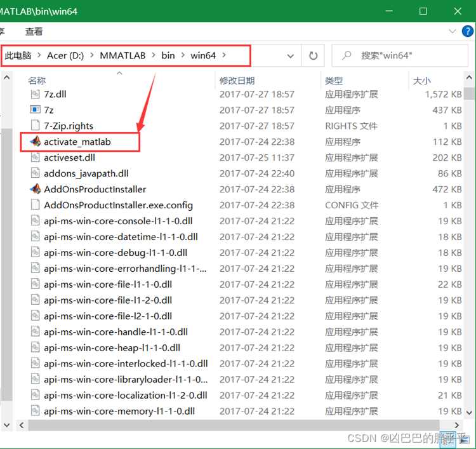Expand the chevron after MMATLAB
This screenshot has width=476, height=449.
point(154,55)
